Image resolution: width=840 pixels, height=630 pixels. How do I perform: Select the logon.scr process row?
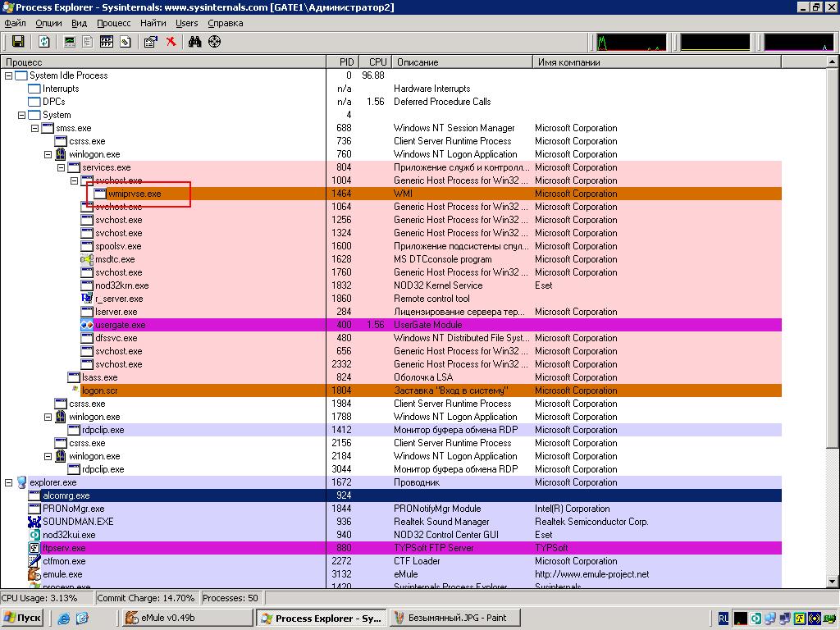391,390
